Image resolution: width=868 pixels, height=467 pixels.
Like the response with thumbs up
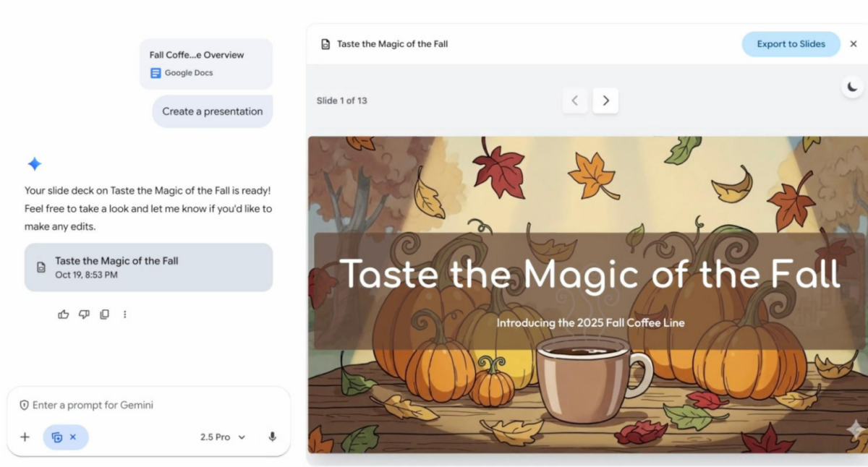tap(64, 314)
